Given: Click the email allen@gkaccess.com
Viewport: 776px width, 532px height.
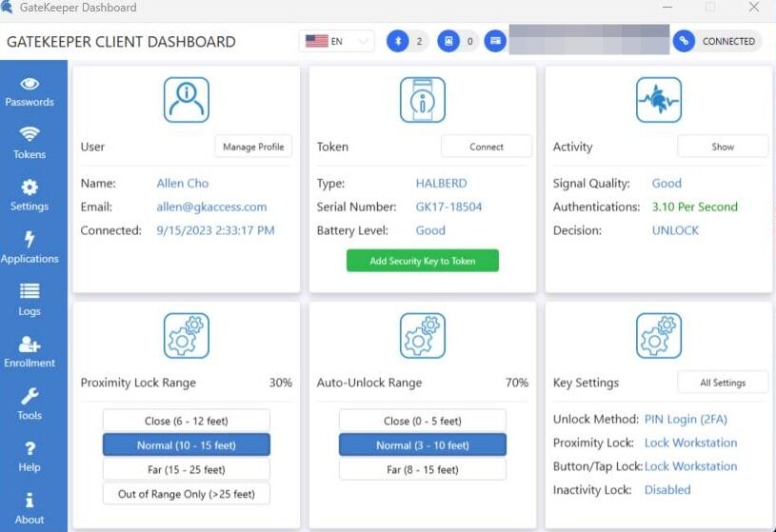Looking at the screenshot, I should [211, 207].
